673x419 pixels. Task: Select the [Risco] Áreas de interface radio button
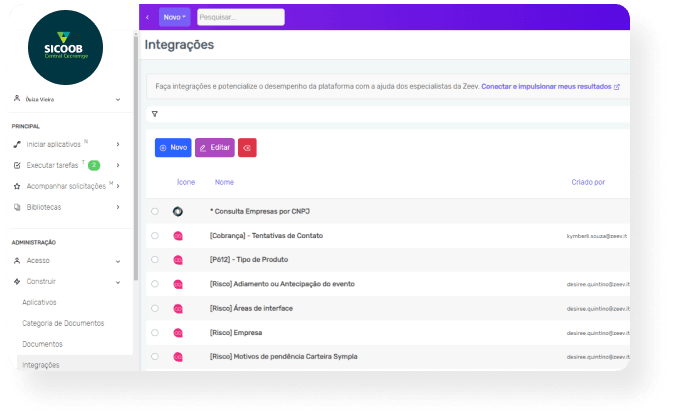click(x=154, y=309)
